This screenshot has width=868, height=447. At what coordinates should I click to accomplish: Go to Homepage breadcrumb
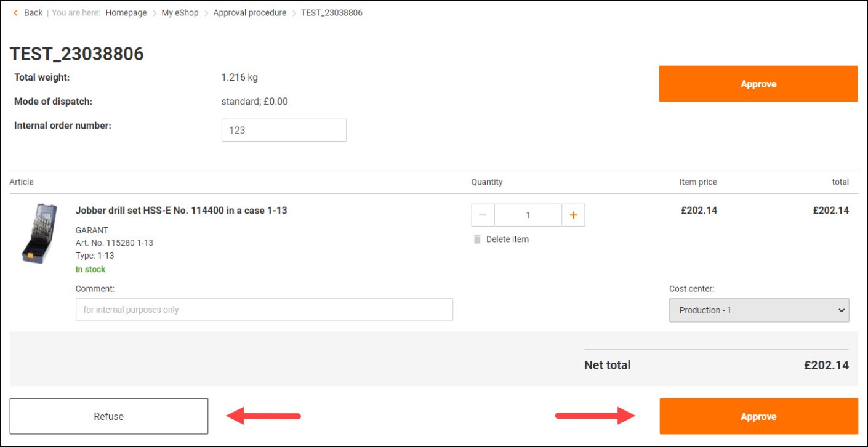click(126, 13)
